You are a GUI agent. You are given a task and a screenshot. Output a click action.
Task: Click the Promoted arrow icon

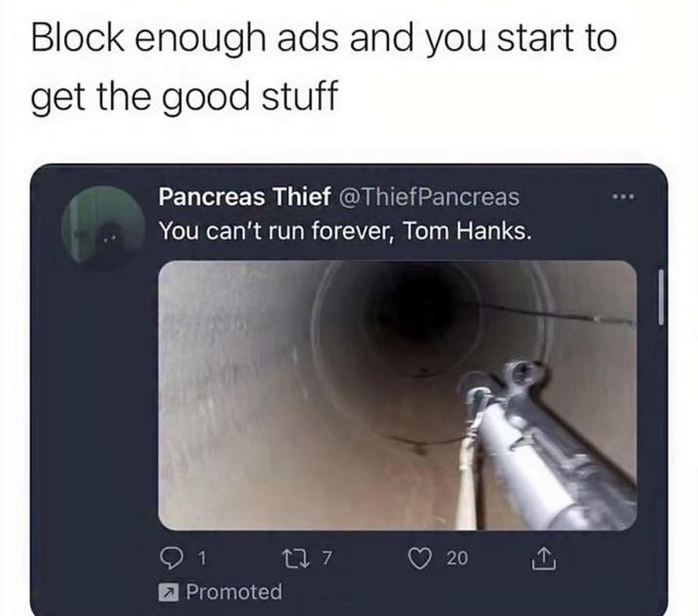(x=169, y=593)
